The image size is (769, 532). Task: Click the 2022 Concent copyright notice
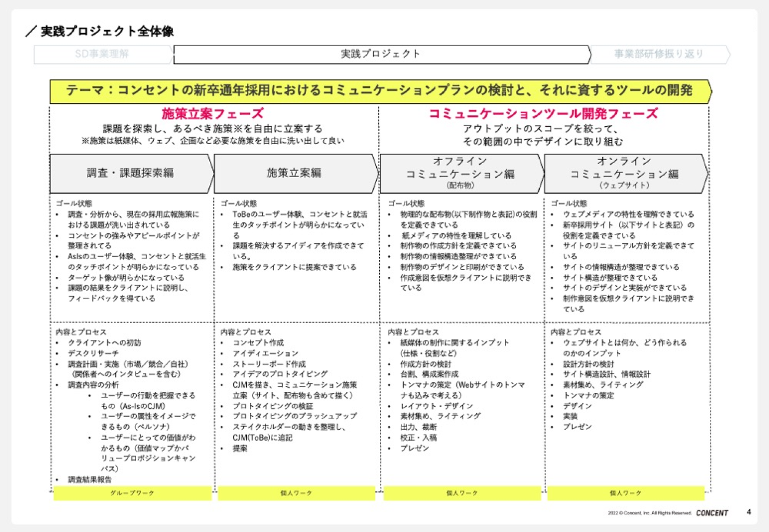tap(649, 513)
